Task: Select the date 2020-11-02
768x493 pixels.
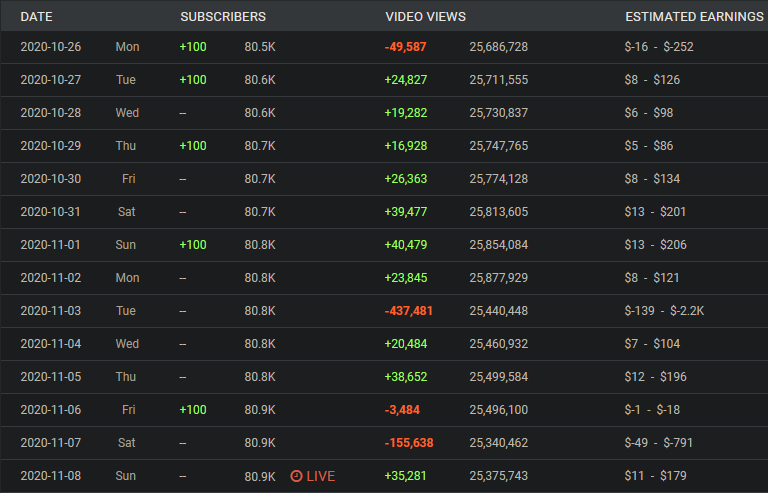Action: point(50,278)
